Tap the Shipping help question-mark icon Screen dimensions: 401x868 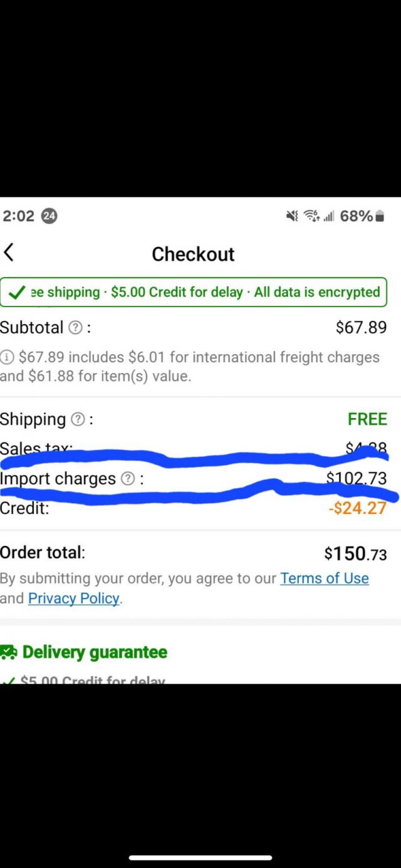click(x=78, y=420)
